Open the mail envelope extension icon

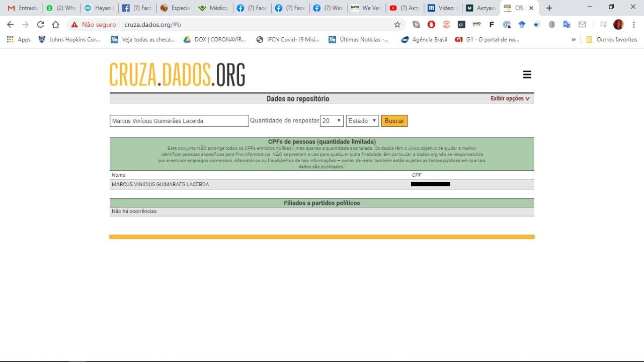click(582, 24)
